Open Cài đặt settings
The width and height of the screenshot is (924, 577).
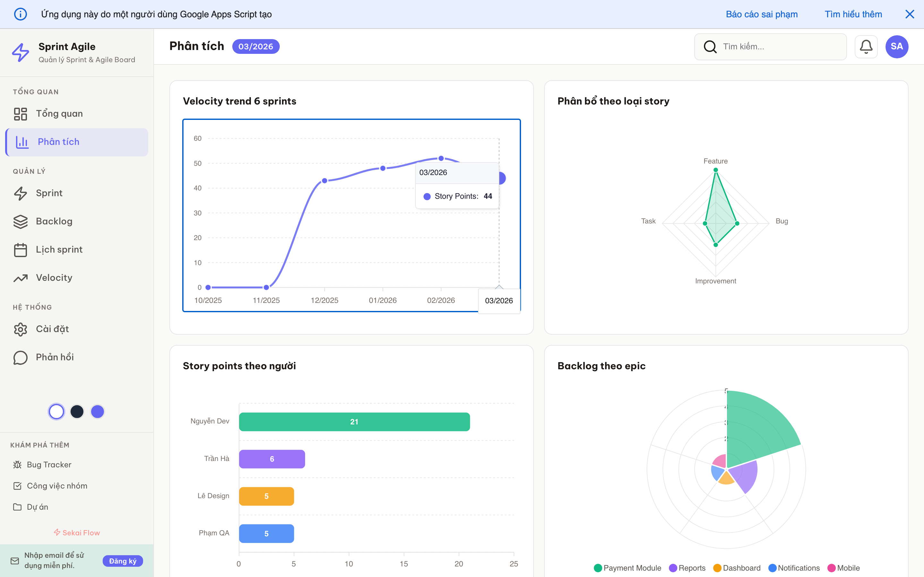tap(52, 329)
